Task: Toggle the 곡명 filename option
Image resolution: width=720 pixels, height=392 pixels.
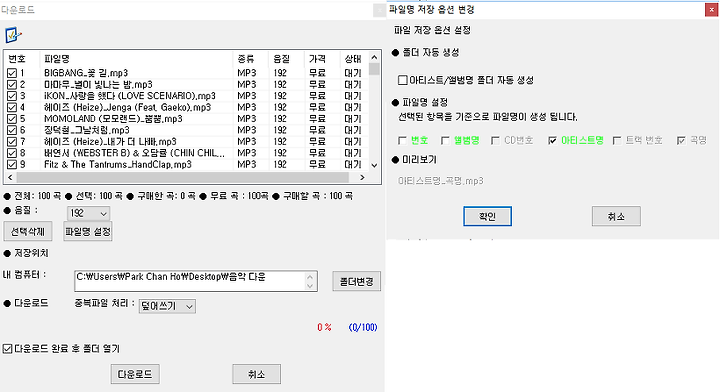Action: [681, 140]
